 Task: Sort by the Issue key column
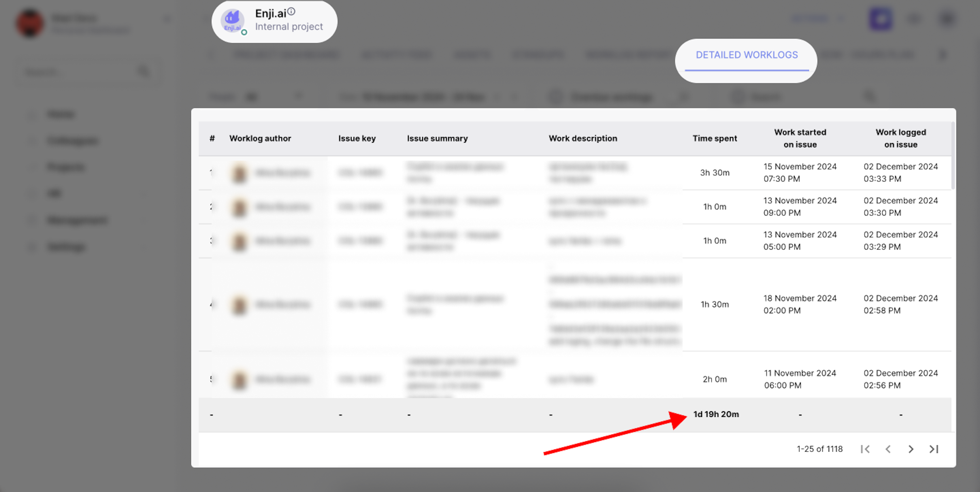357,138
